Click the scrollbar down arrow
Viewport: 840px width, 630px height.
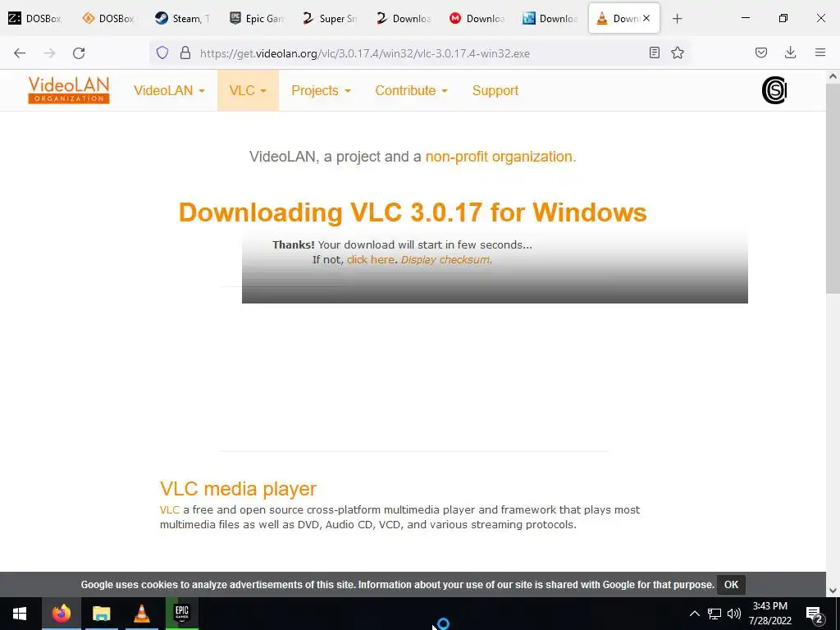tap(833, 591)
